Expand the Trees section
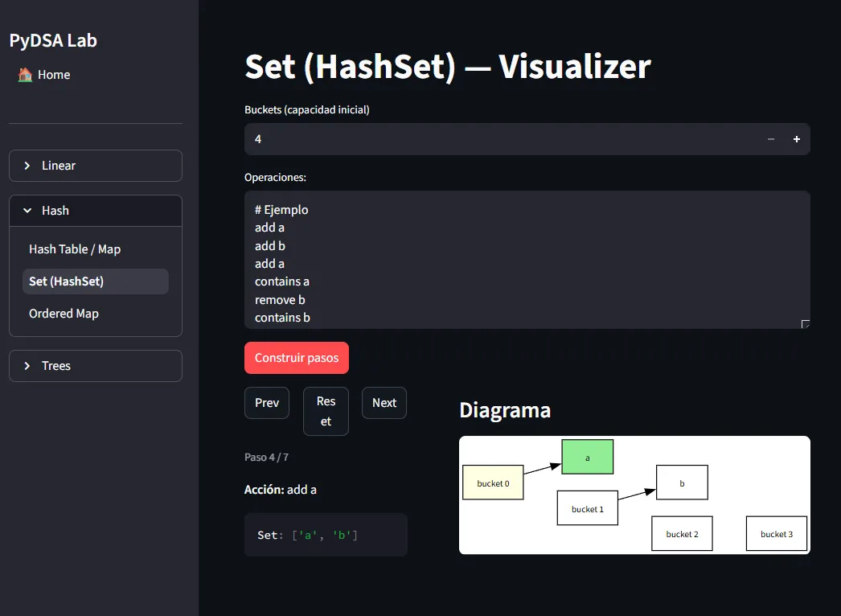The height and width of the screenshot is (616, 841). [x=95, y=366]
